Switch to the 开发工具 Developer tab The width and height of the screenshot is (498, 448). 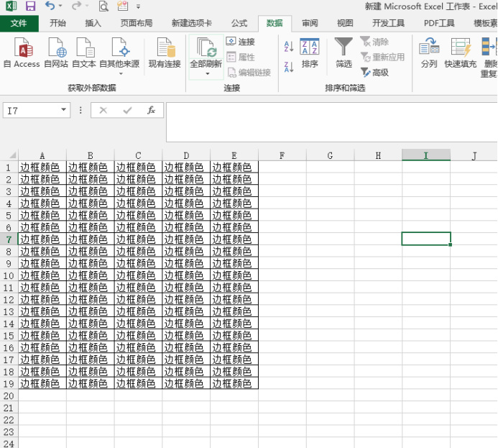click(x=388, y=23)
